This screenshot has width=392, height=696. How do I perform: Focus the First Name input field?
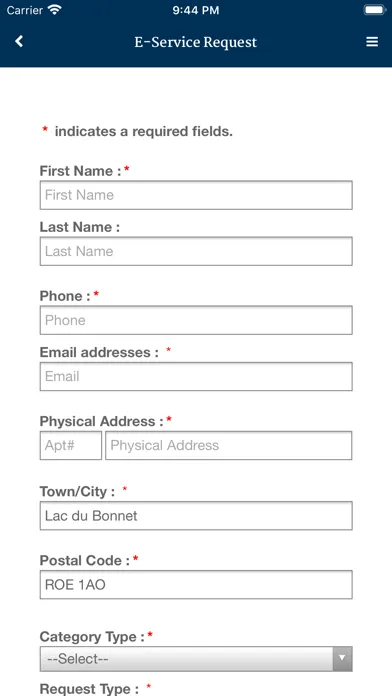click(196, 195)
